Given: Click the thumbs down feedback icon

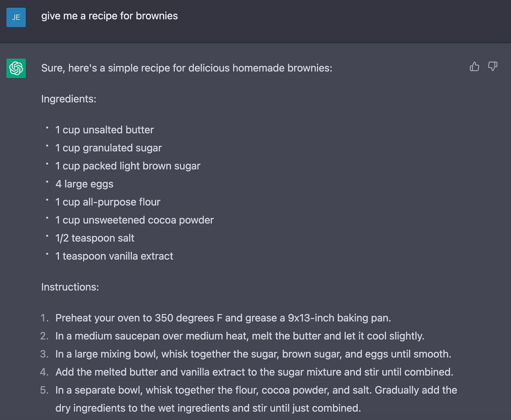Looking at the screenshot, I should pyautogui.click(x=493, y=66).
